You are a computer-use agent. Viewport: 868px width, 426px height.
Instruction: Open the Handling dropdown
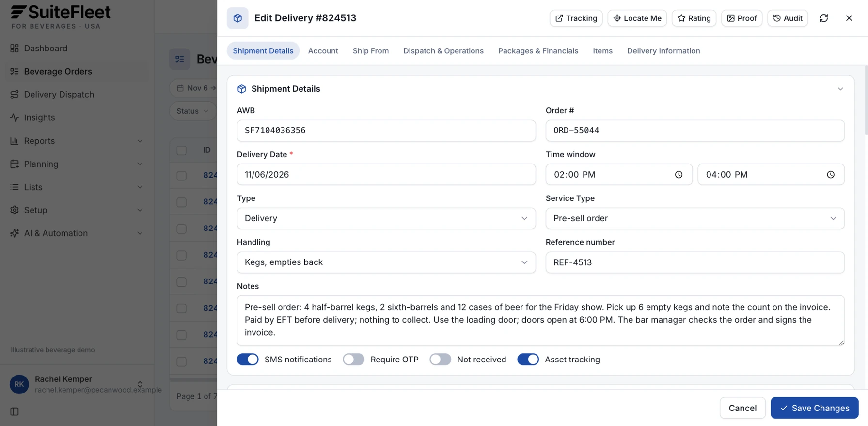tap(386, 262)
